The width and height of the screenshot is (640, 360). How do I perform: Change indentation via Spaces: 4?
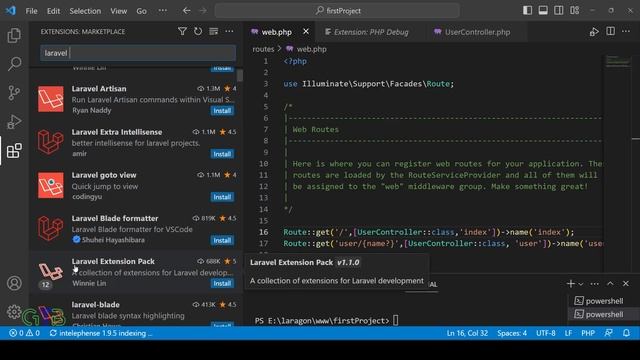pos(512,333)
